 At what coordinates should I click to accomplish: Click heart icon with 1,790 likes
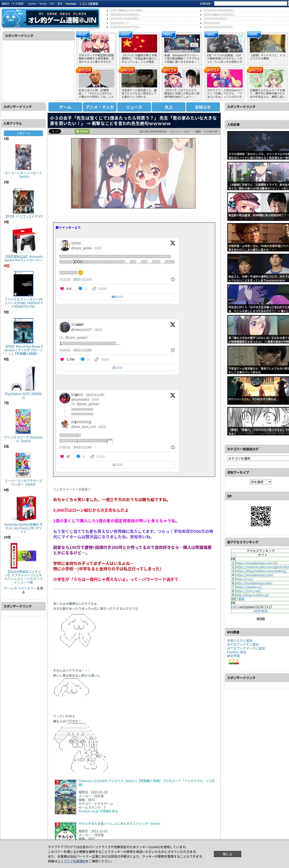[62, 359]
